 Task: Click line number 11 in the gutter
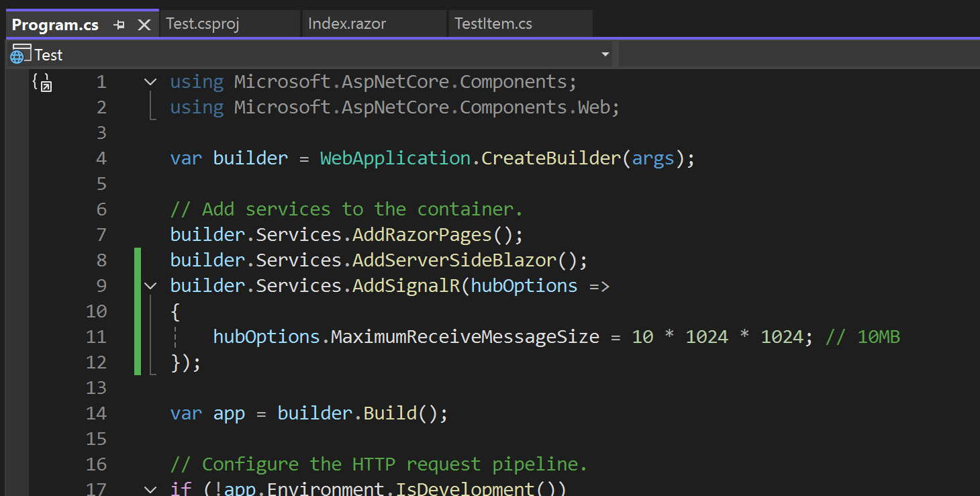point(96,337)
